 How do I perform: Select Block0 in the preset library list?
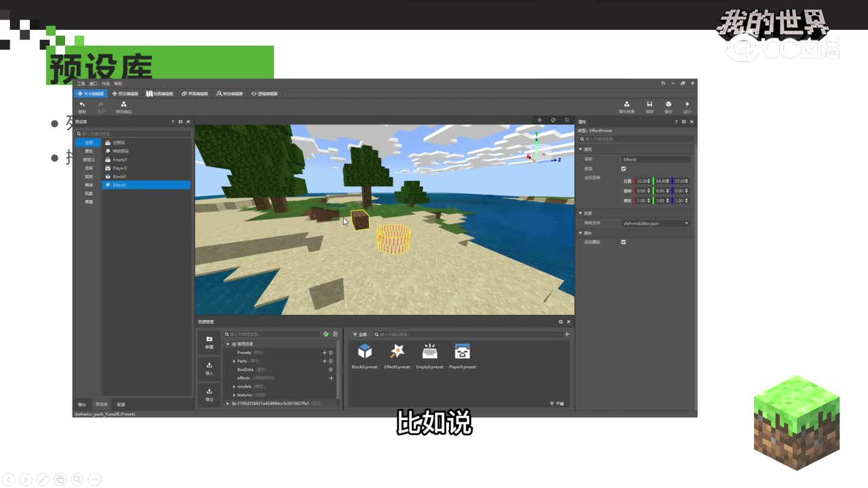[119, 176]
